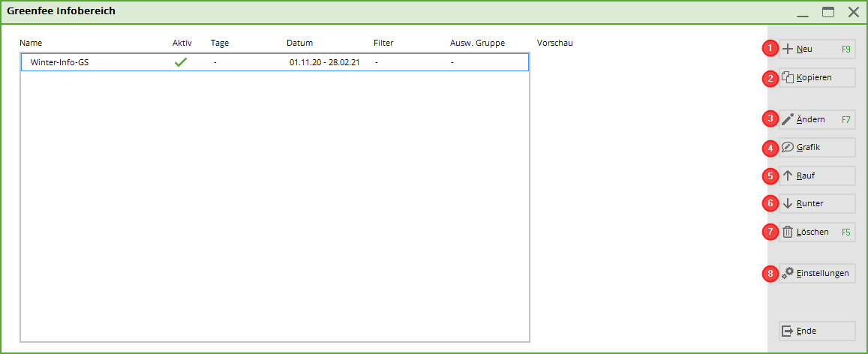Click the Kopieren button label
Image resolution: width=868 pixels, height=354 pixels.
(x=814, y=78)
